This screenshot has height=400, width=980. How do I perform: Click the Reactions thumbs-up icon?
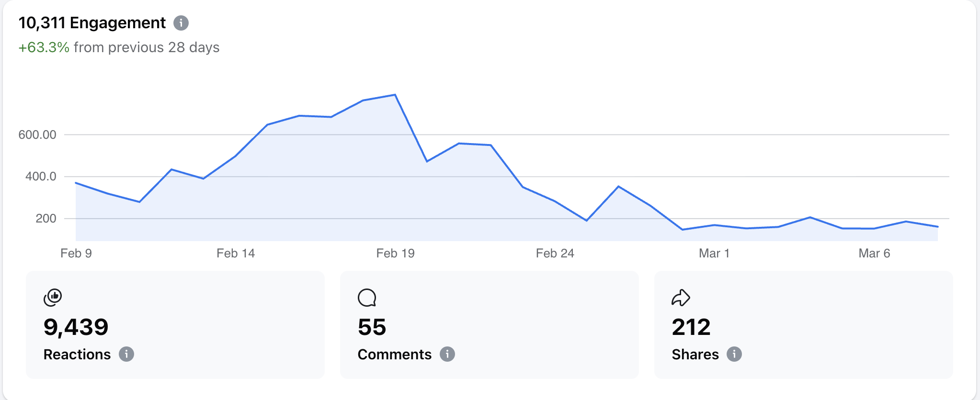(54, 297)
